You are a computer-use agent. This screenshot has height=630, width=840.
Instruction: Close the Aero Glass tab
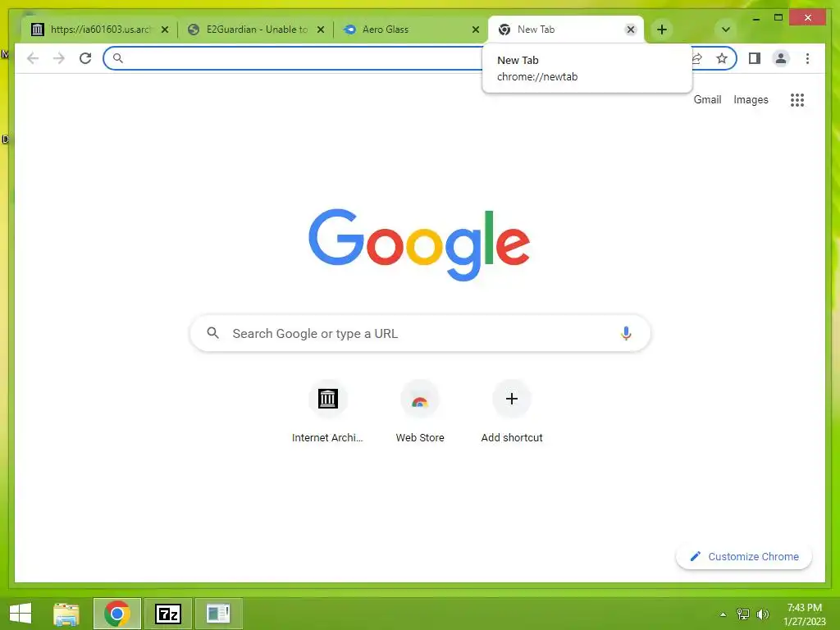[x=476, y=30]
